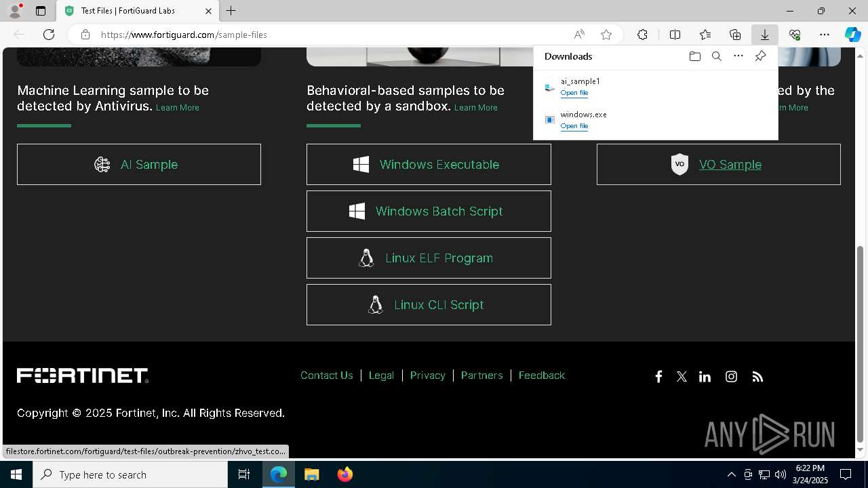This screenshot has height=488, width=868.
Task: Open a new browser tab
Action: 231,11
